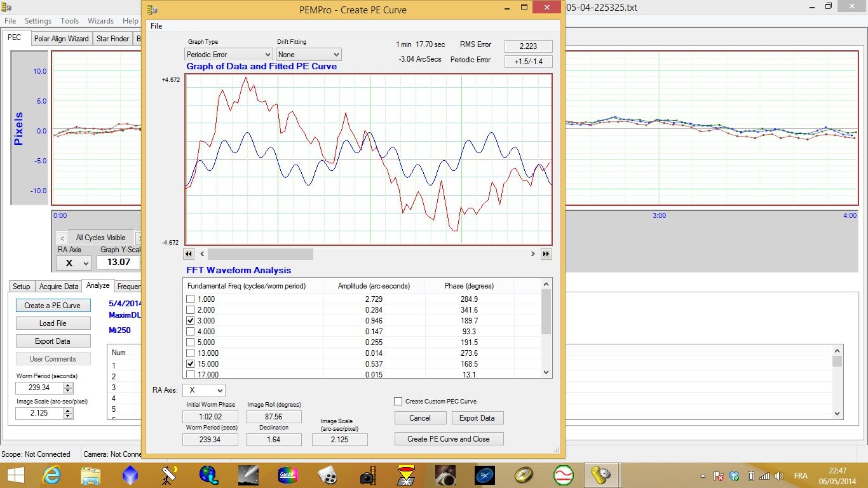The height and width of the screenshot is (488, 868).
Task: Open the green compass taskbar icon
Action: 524,475
